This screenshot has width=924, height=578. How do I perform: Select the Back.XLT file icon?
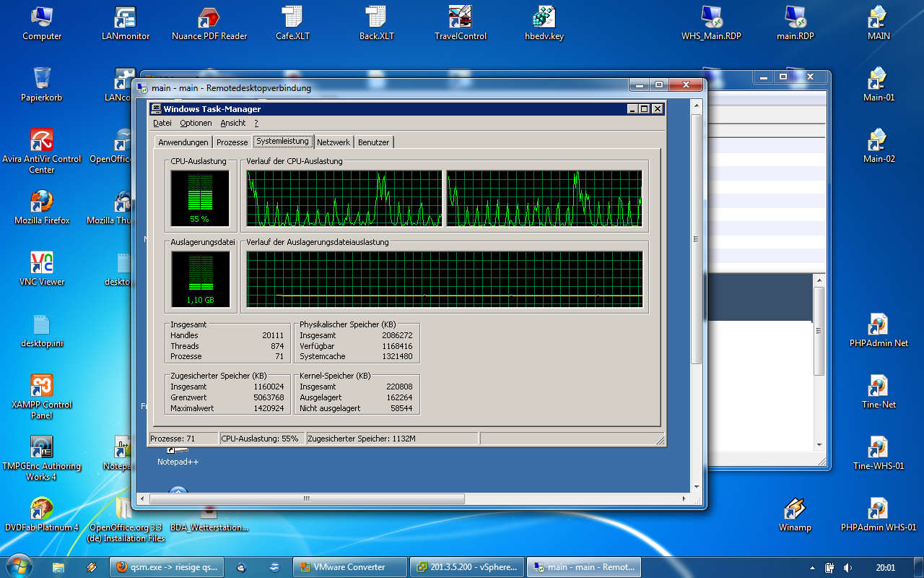[376, 22]
